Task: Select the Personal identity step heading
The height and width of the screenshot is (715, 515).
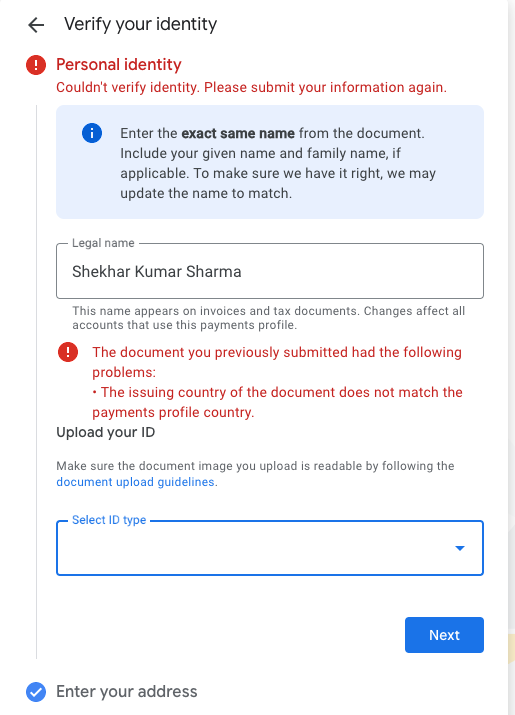Action: 119,65
